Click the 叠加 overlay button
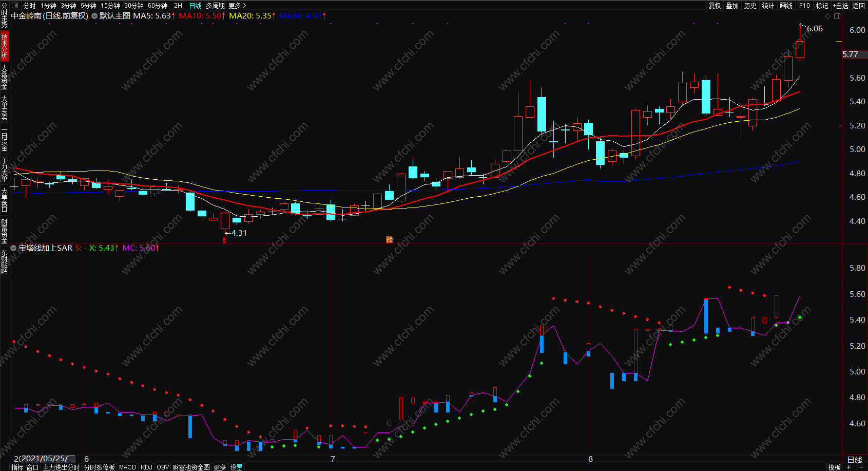The width and height of the screenshot is (868, 471). pyautogui.click(x=732, y=6)
